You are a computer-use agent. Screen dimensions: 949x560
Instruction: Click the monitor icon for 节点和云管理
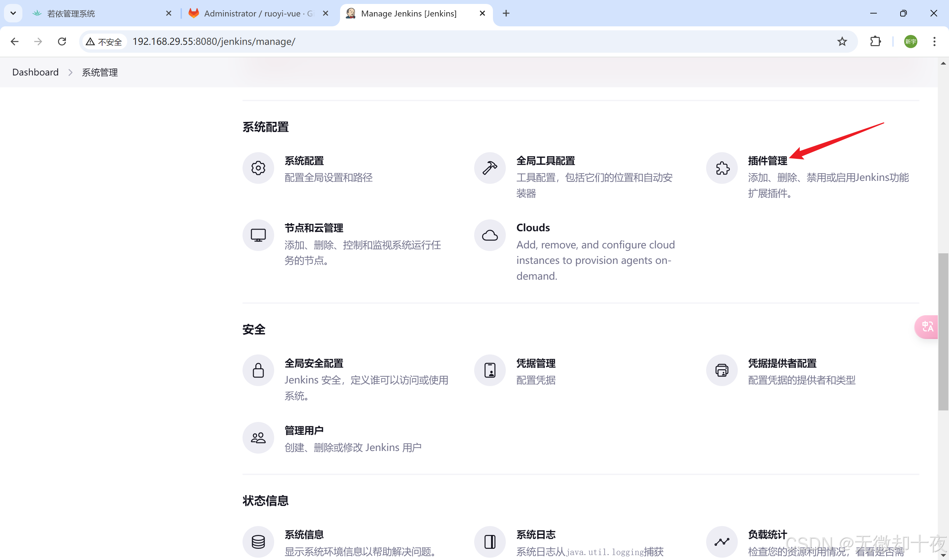[x=258, y=235]
